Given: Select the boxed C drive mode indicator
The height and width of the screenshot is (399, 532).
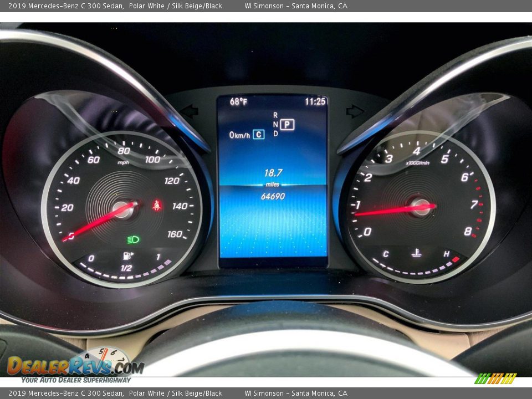Looking at the screenshot, I should [x=258, y=134].
